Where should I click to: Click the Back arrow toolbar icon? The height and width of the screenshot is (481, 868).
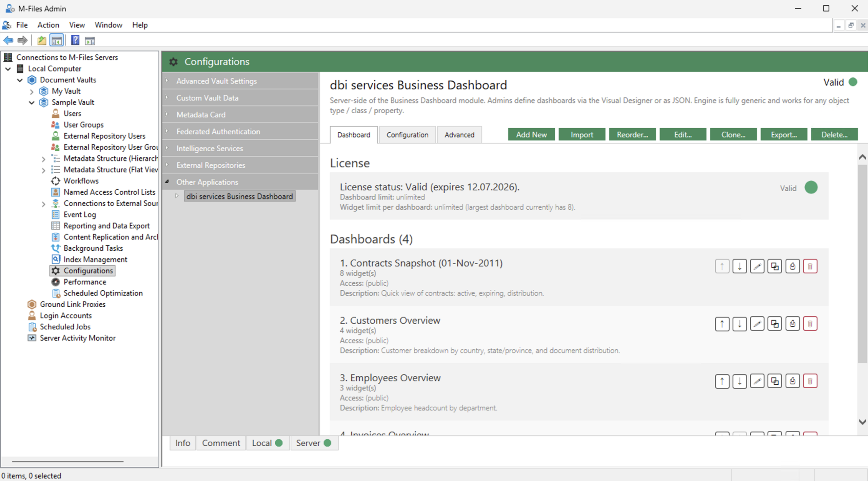click(x=8, y=41)
